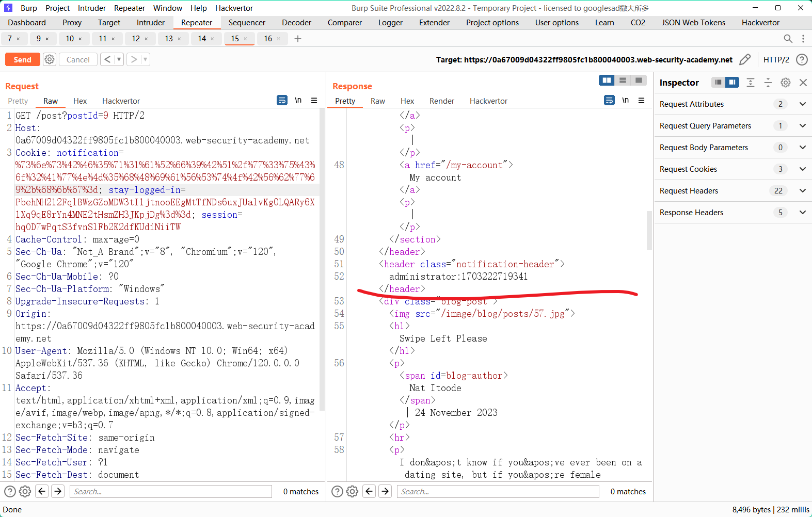Dock Inspector to the left layout
The image size is (812, 517).
tap(718, 82)
